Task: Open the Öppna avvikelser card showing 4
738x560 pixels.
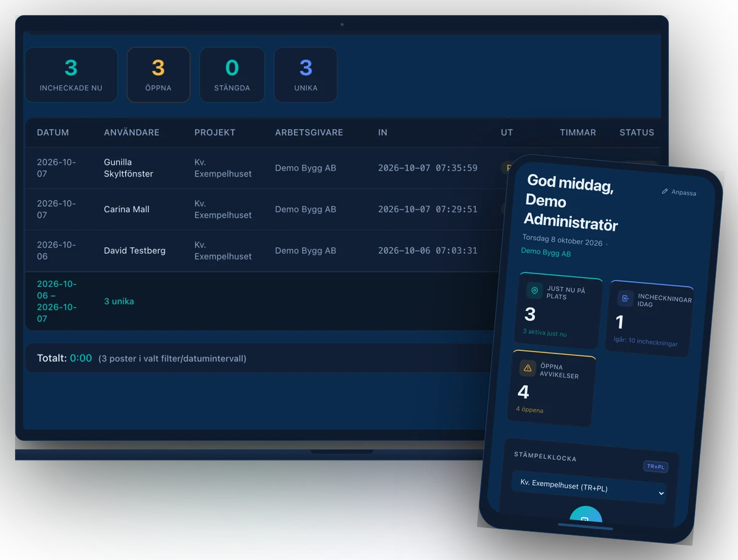Action: pyautogui.click(x=552, y=388)
